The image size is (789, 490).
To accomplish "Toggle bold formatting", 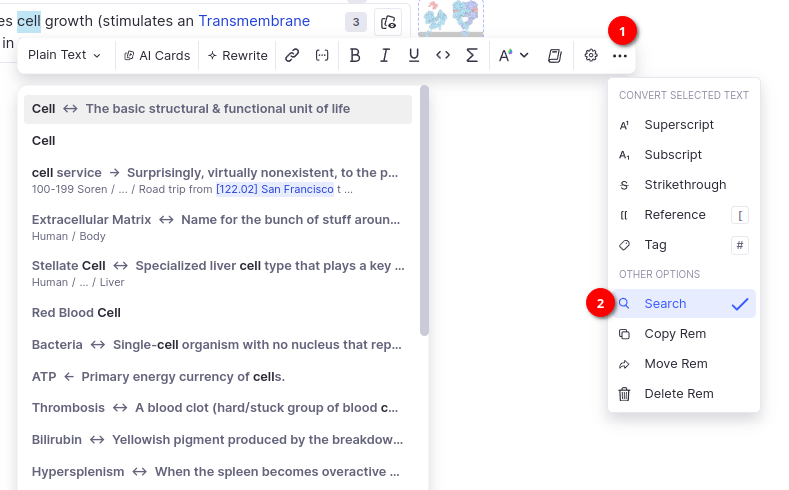I will [x=355, y=56].
